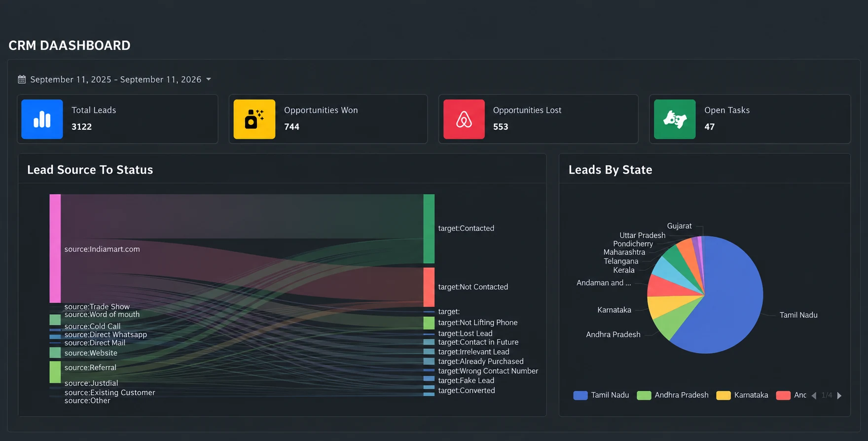The width and height of the screenshot is (868, 441).
Task: Open the date range dropdown arrow
Action: click(x=209, y=79)
